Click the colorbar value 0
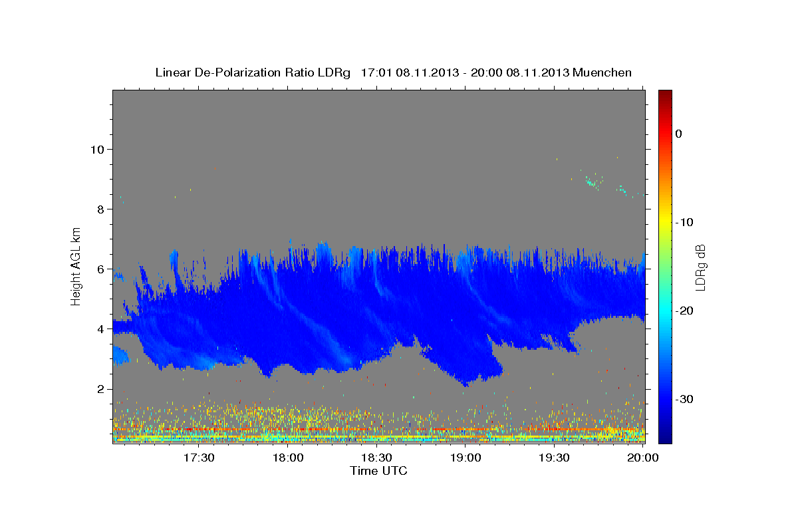Screen dimensions: 798x532 pyautogui.click(x=679, y=134)
